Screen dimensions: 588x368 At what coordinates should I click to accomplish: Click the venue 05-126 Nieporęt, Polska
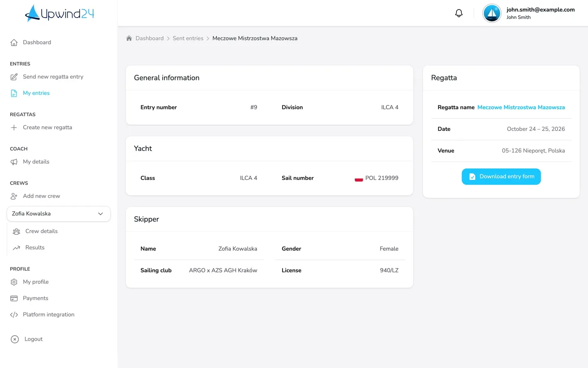(533, 151)
